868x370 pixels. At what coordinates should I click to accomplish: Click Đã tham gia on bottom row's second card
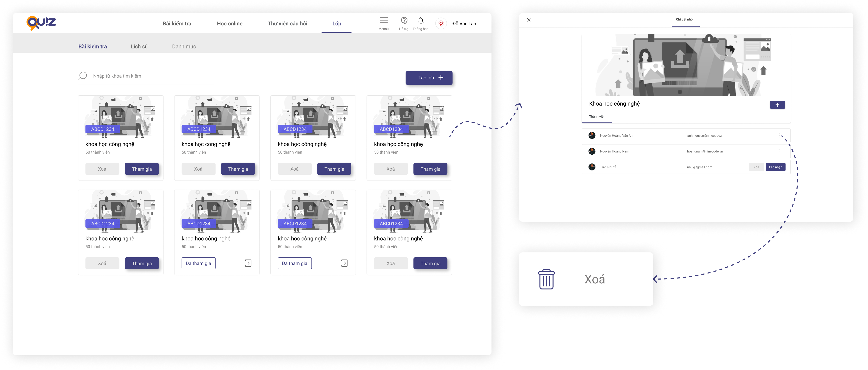[x=198, y=263]
